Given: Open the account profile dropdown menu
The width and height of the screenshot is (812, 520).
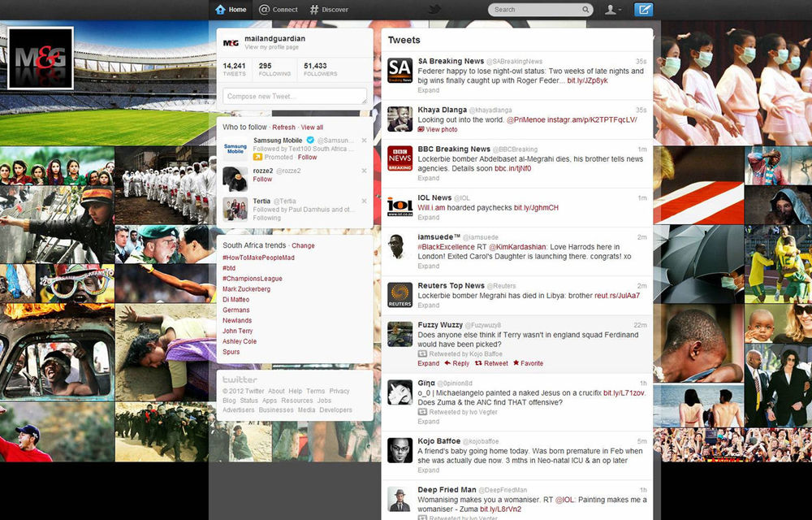Looking at the screenshot, I should click(x=613, y=10).
